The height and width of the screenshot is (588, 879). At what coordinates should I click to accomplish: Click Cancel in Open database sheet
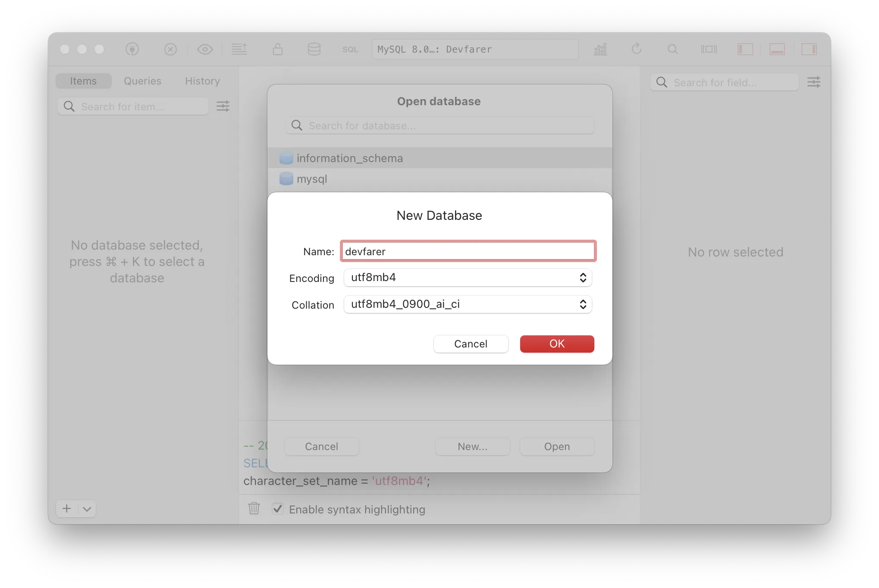click(x=321, y=447)
